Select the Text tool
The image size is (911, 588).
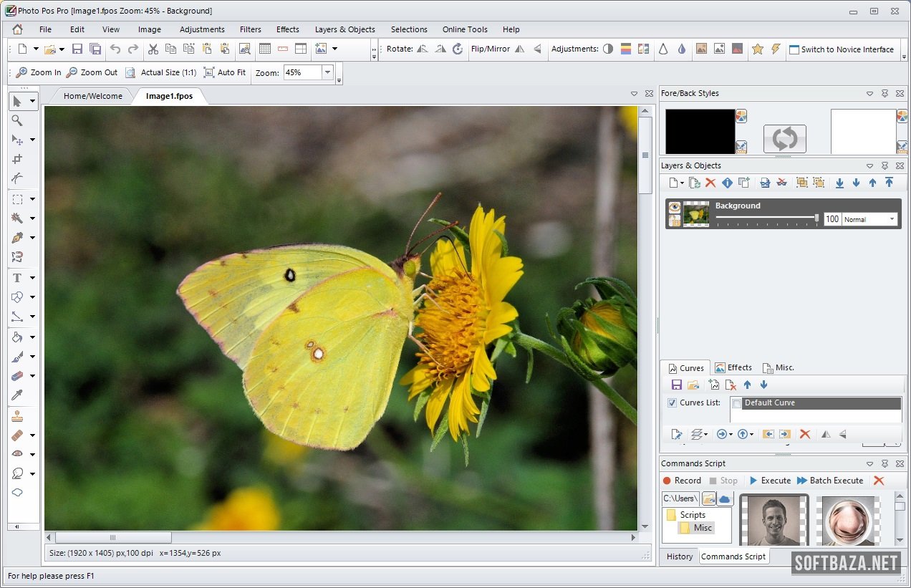tap(17, 278)
